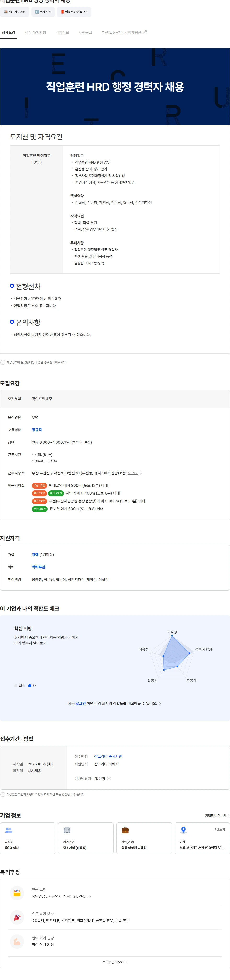This screenshot has width=230, height=980.
Task: Click chevron next to address 지도보기
Action: pos(141,473)
